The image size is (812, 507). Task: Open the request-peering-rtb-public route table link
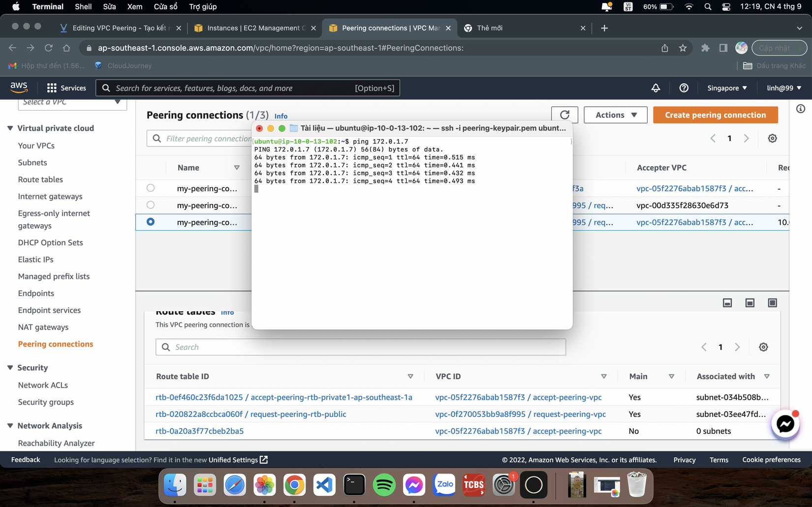251,414
